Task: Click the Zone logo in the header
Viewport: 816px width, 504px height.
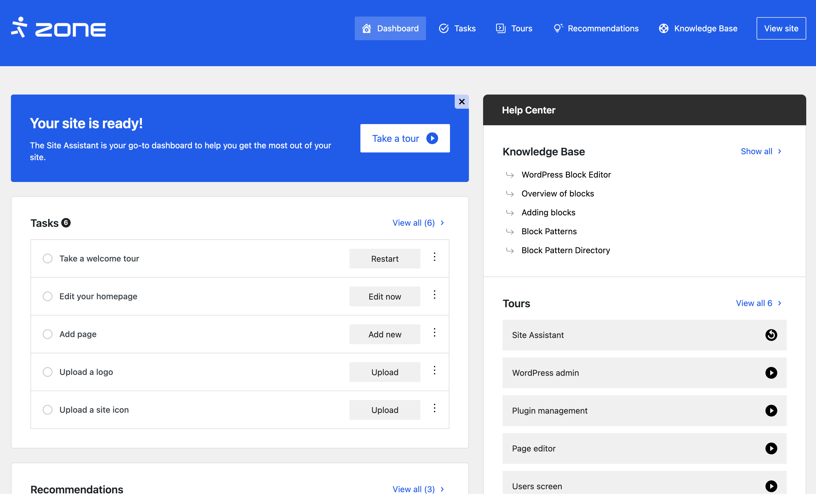Action: 58,28
